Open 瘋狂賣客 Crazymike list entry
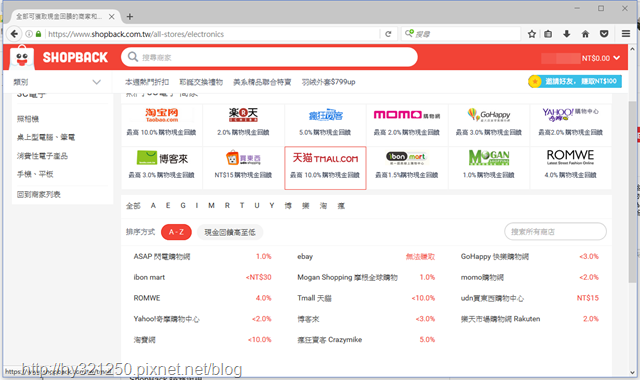 329,340
